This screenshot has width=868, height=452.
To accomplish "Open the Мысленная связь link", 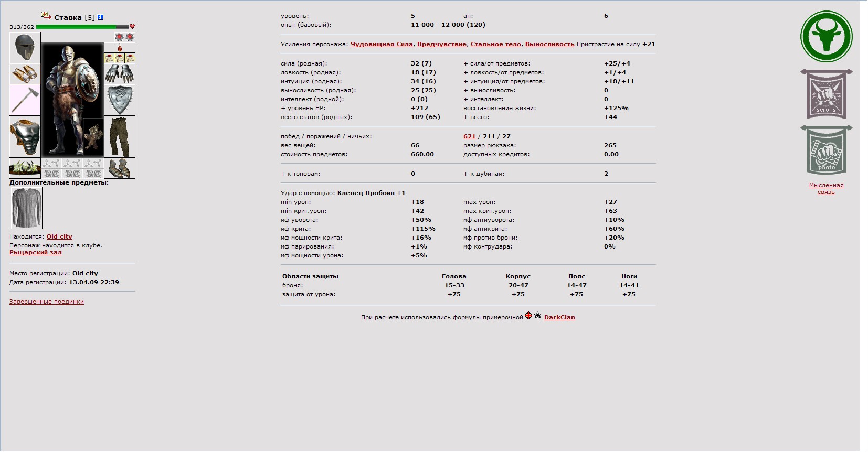I will click(826, 188).
